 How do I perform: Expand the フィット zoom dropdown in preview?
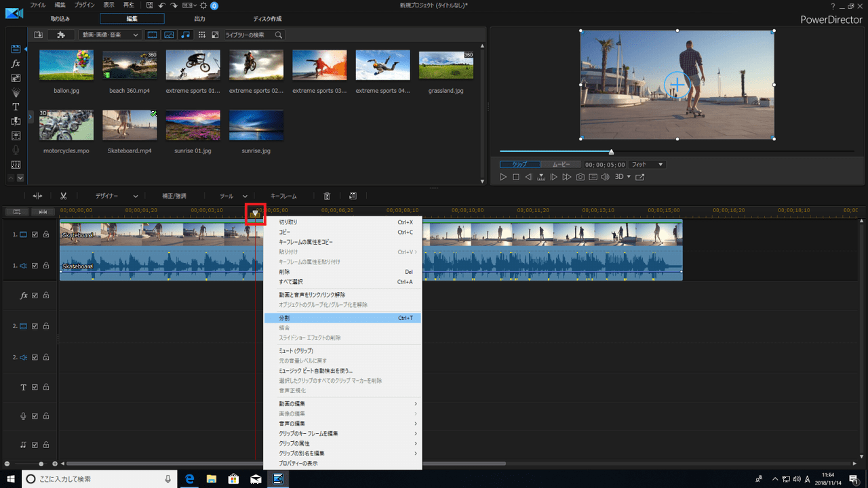pos(647,165)
